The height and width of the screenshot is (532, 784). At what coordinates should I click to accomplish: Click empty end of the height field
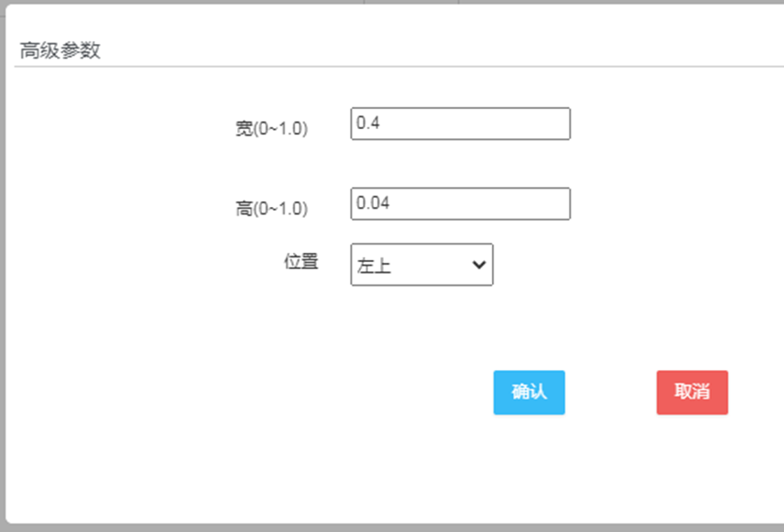531,203
